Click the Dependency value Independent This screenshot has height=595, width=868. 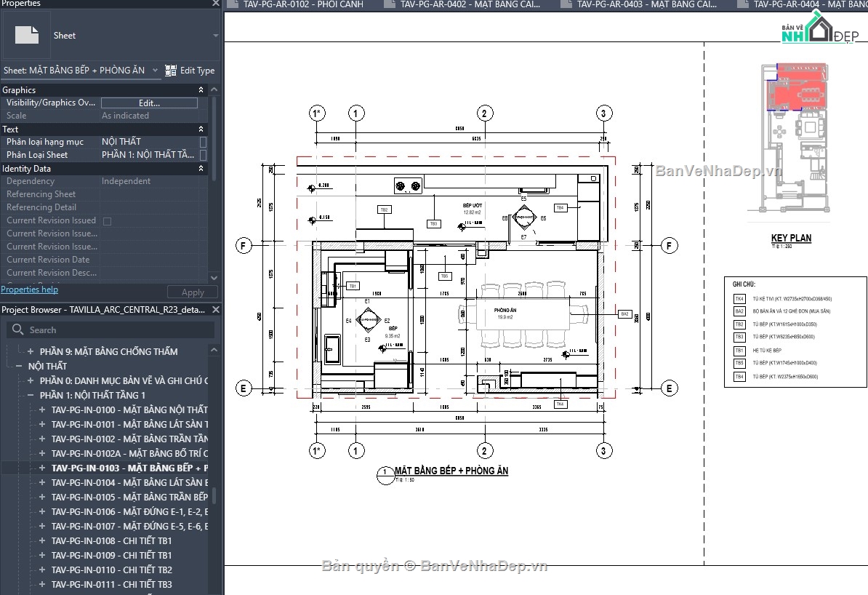pos(126,181)
